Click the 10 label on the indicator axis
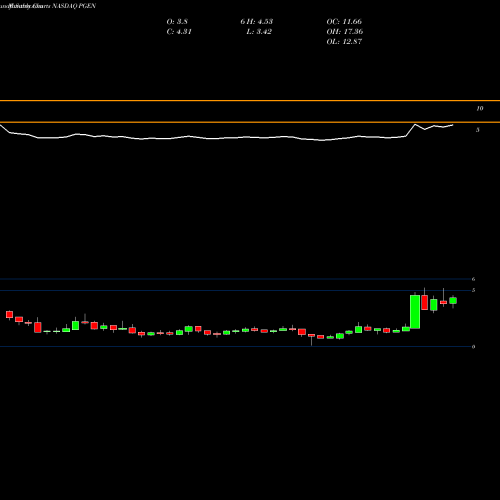The image size is (500, 500). tap(480, 108)
